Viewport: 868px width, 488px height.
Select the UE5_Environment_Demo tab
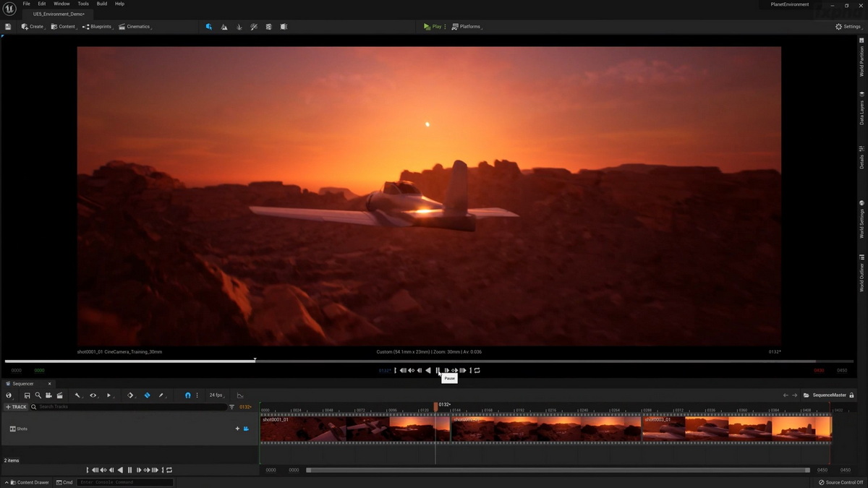tap(59, 14)
